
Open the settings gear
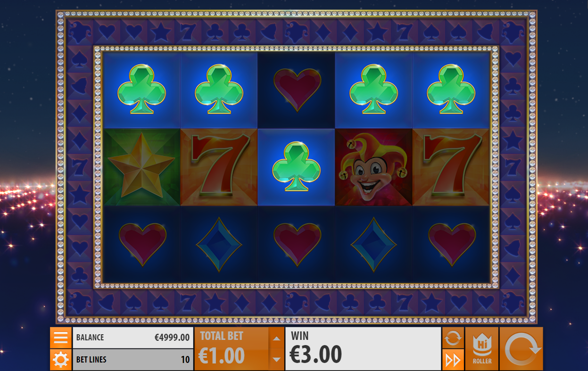click(x=61, y=360)
